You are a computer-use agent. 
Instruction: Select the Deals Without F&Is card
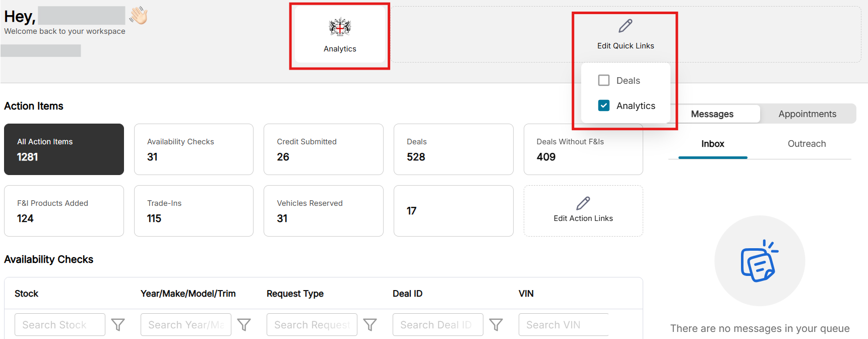[583, 149]
